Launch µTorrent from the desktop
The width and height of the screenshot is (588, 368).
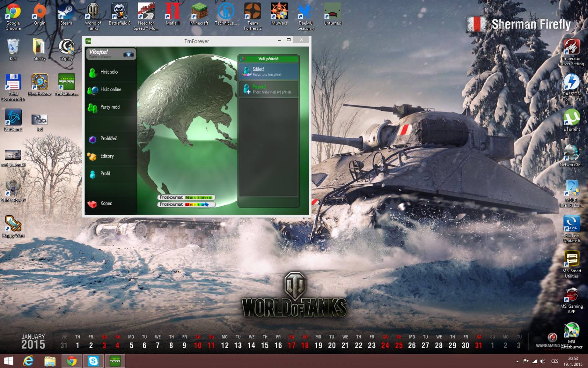(571, 121)
